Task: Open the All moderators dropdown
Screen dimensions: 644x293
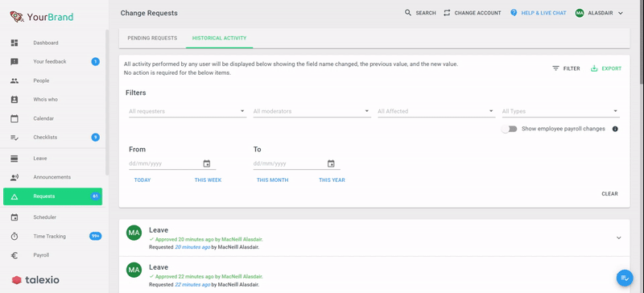Action: click(312, 111)
